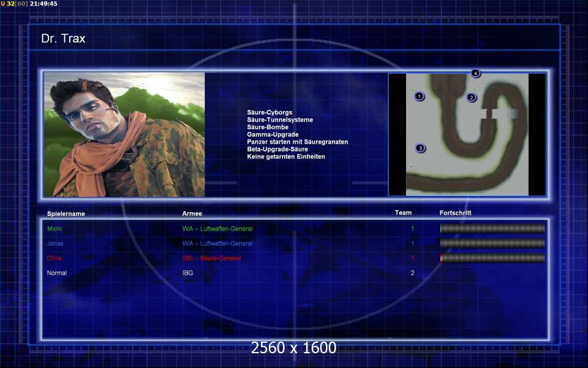Click Jonas's loading progress bar
The height and width of the screenshot is (368, 588).
(492, 243)
